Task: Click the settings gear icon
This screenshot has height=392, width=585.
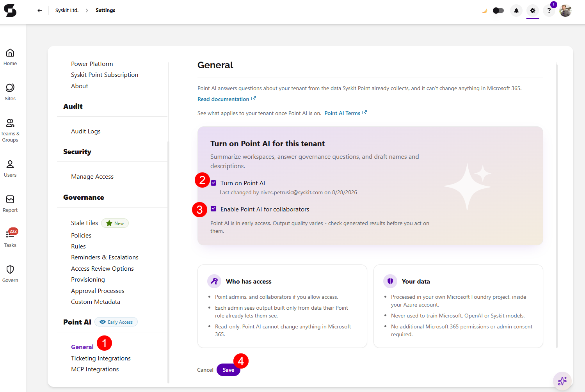Action: click(533, 11)
